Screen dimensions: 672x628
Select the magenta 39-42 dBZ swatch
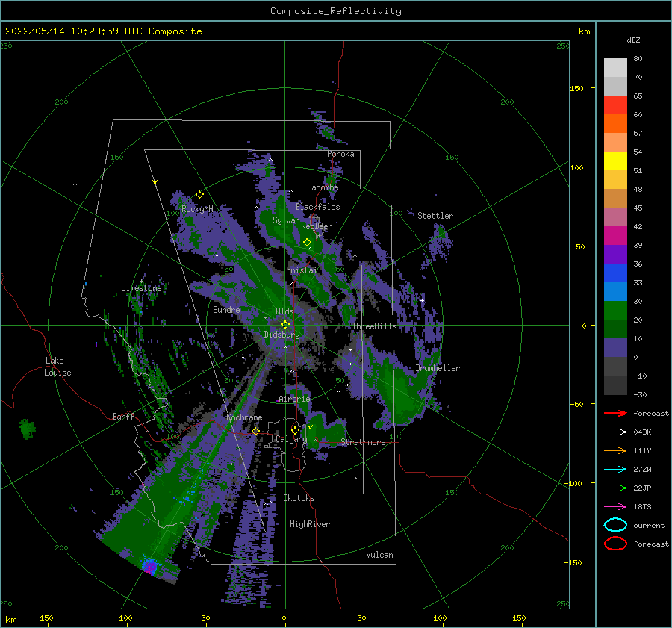pyautogui.click(x=615, y=236)
